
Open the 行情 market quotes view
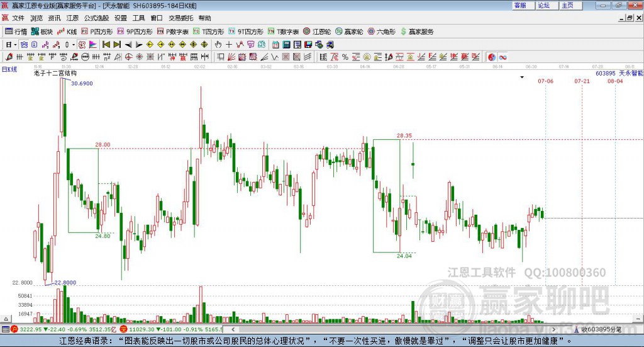click(16, 31)
